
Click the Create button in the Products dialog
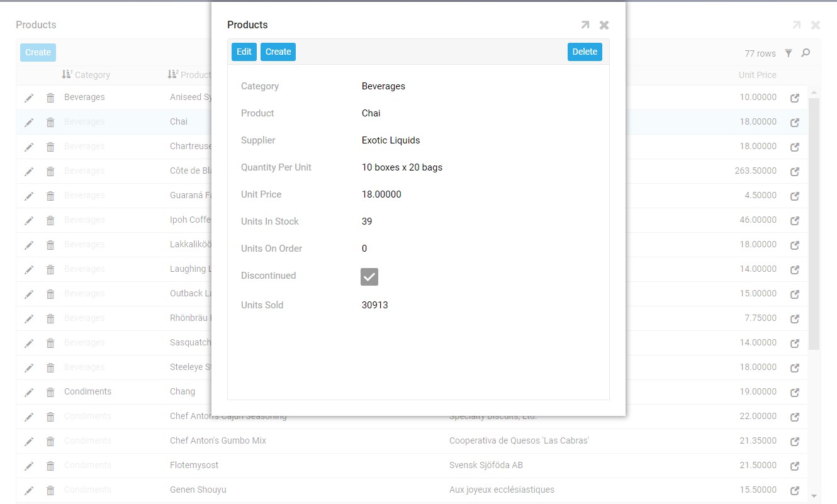(278, 52)
